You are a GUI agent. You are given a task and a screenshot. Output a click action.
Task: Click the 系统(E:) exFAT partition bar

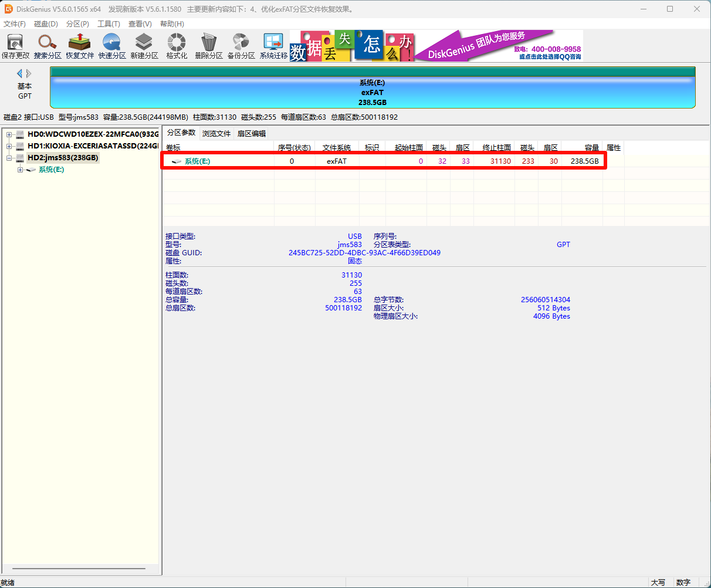373,92
